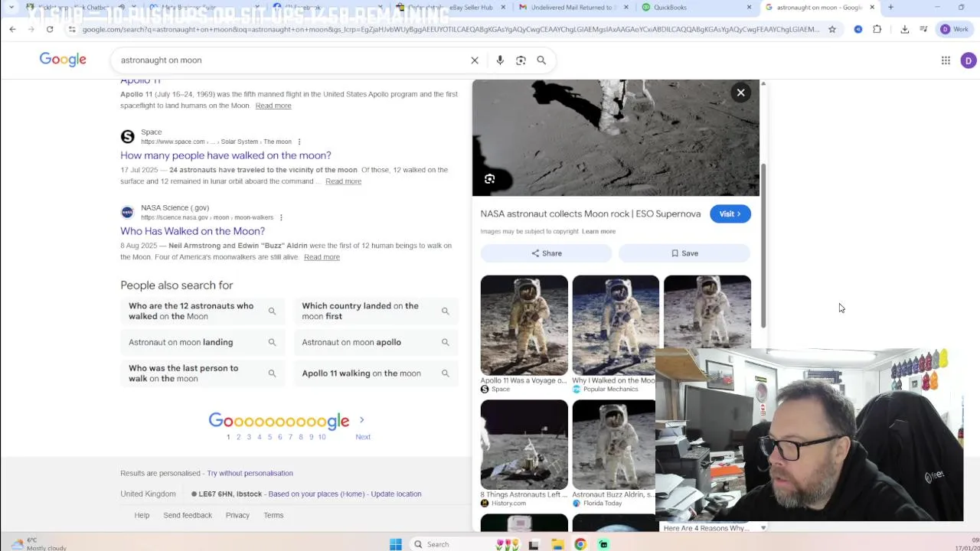This screenshot has height=551, width=980.
Task: Visit the ESO Supernova image source
Action: [730, 214]
